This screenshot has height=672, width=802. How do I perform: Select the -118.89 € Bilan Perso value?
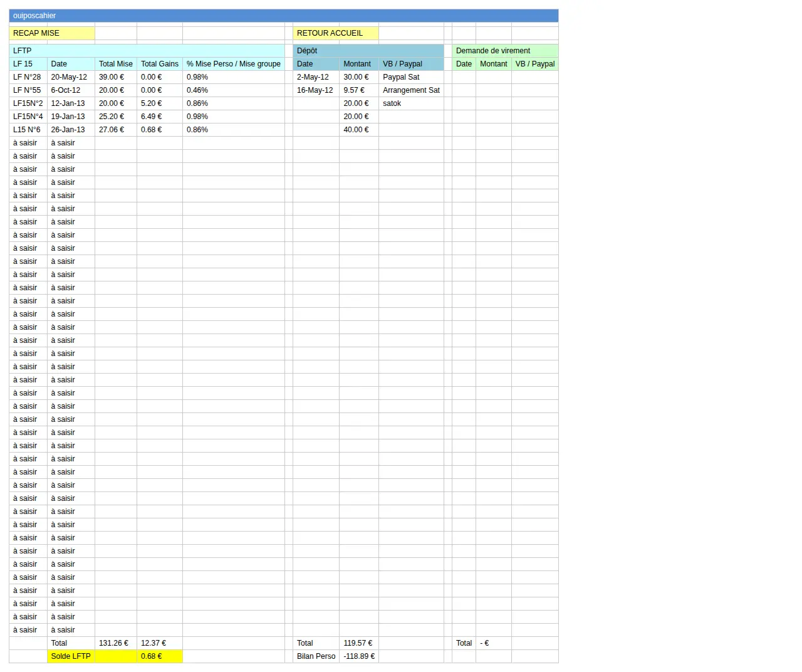coord(359,656)
